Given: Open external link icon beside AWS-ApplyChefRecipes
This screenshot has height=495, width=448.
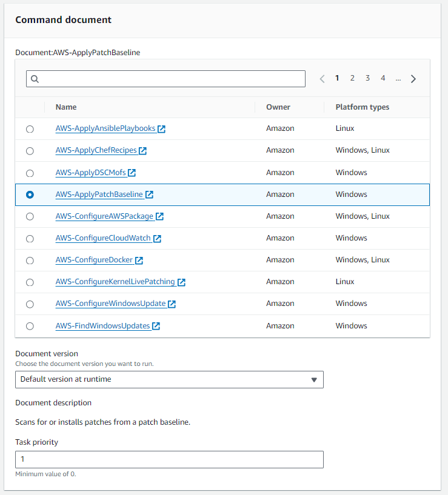Looking at the screenshot, I should [x=143, y=151].
